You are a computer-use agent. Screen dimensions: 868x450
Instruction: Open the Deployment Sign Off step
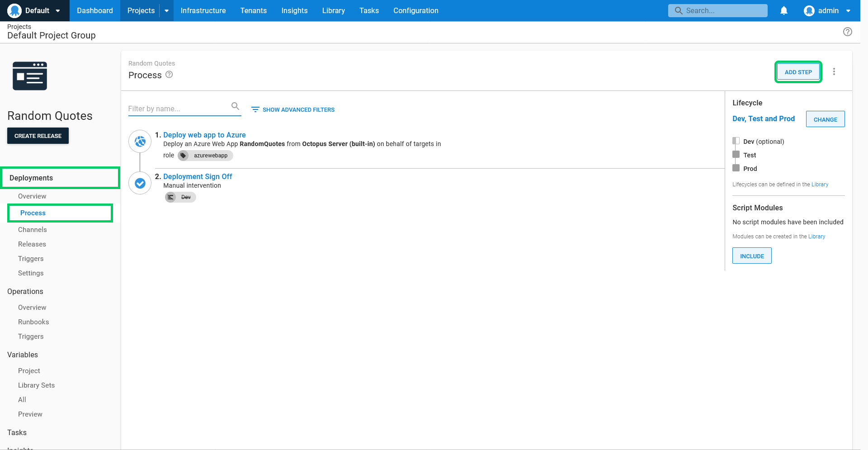(198, 176)
